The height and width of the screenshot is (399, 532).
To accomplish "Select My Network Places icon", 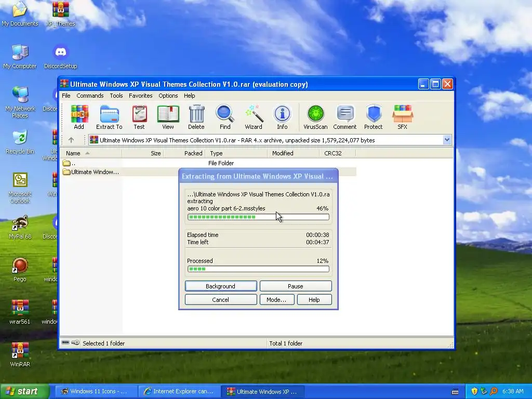I will [20, 102].
